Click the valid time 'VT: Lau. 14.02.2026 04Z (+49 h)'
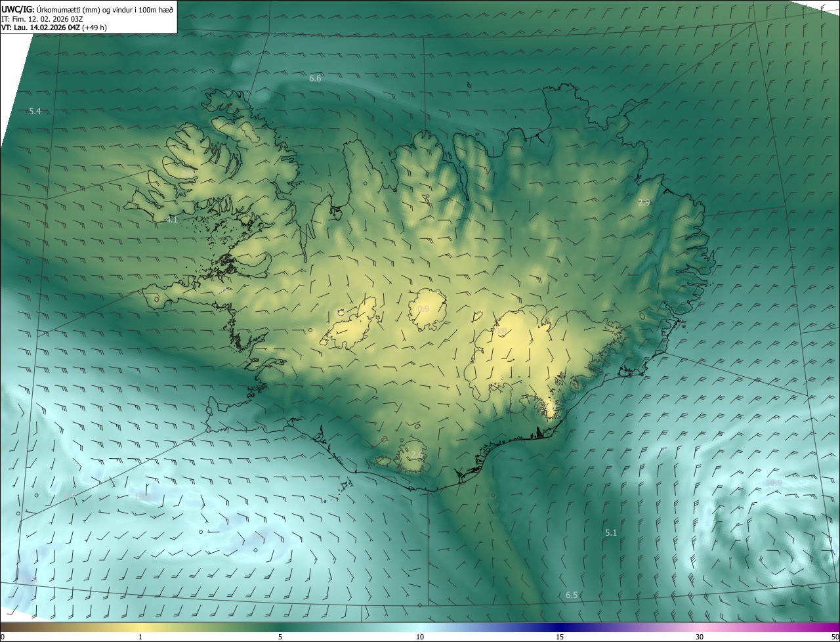840x642 pixels. pyautogui.click(x=54, y=28)
